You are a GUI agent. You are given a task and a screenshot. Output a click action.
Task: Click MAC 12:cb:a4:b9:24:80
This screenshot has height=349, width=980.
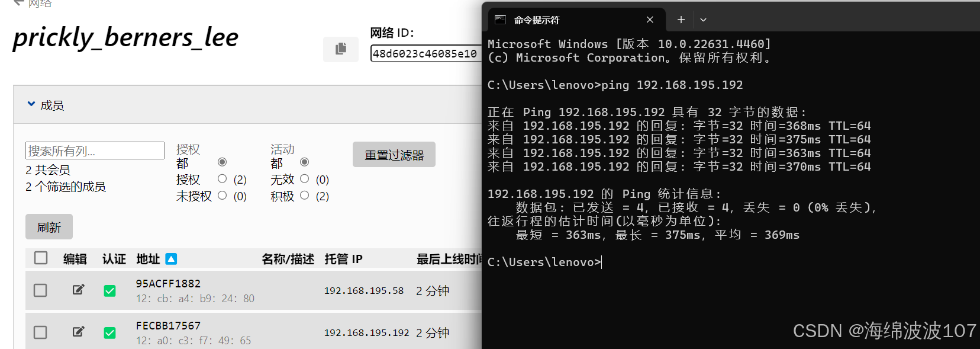pyautogui.click(x=195, y=299)
